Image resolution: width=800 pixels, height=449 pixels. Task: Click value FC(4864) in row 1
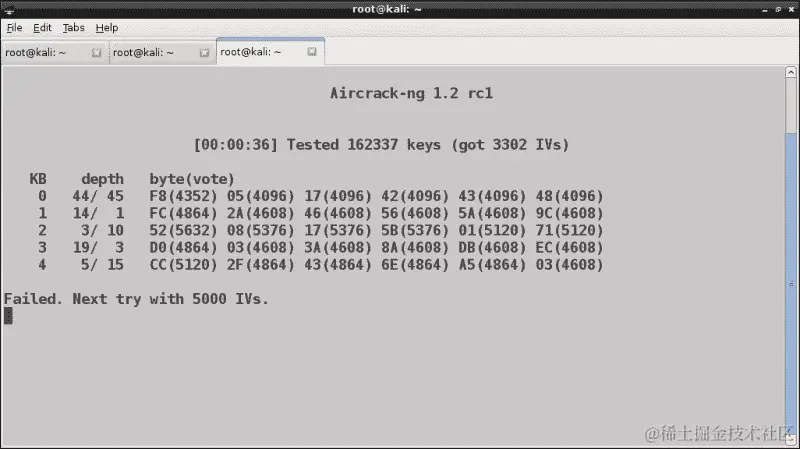tap(183, 213)
